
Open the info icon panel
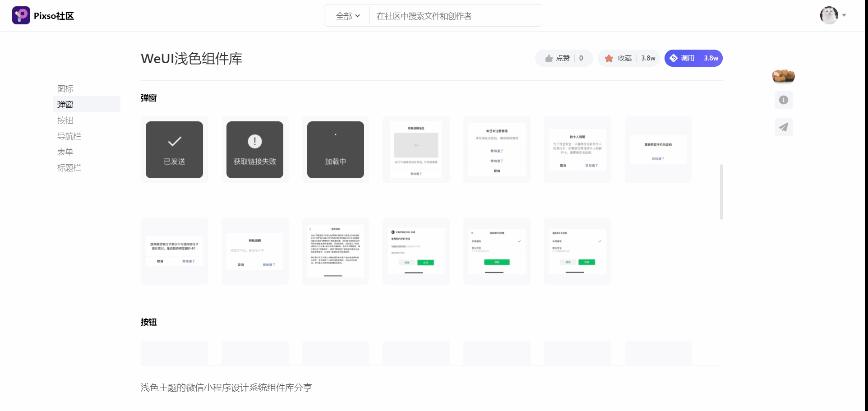click(784, 100)
